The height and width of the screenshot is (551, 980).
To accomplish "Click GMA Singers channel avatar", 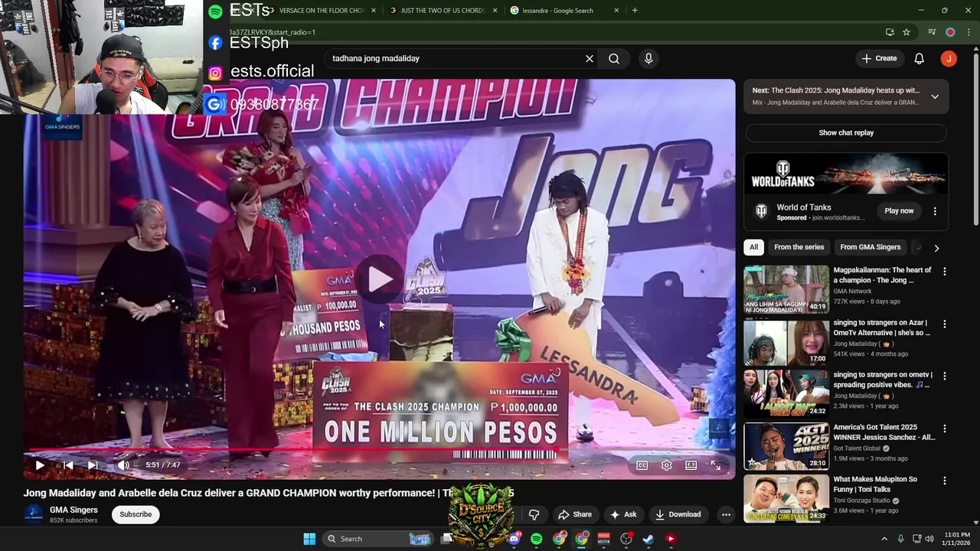I will tap(34, 514).
